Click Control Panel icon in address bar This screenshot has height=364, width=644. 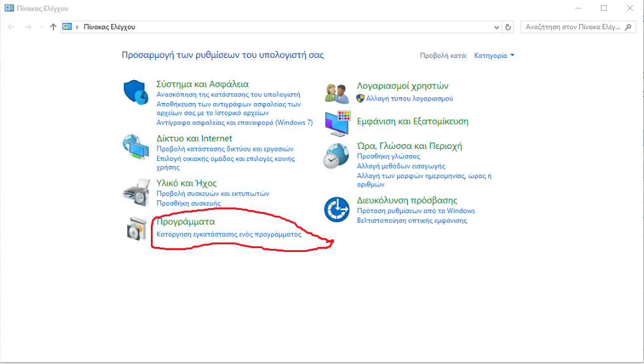pos(67,27)
